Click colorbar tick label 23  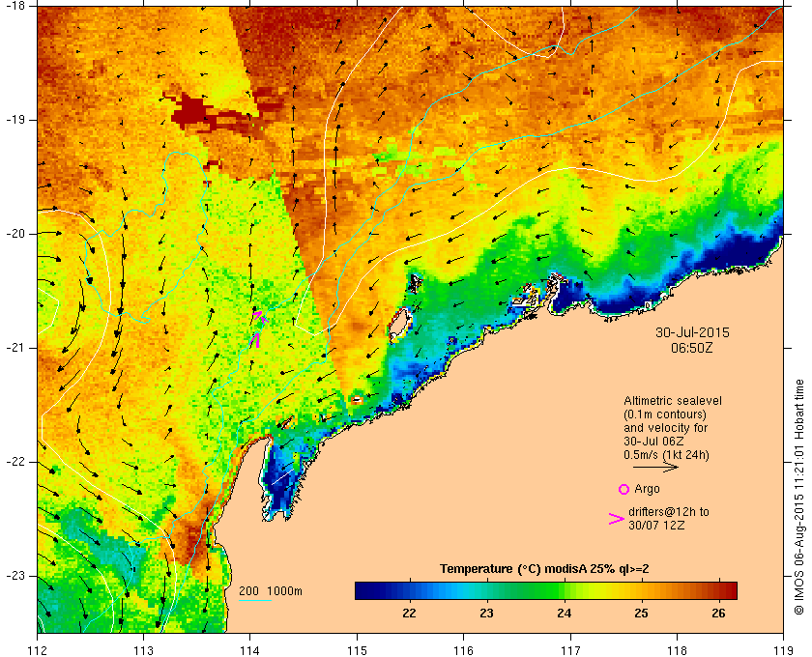[x=486, y=614]
